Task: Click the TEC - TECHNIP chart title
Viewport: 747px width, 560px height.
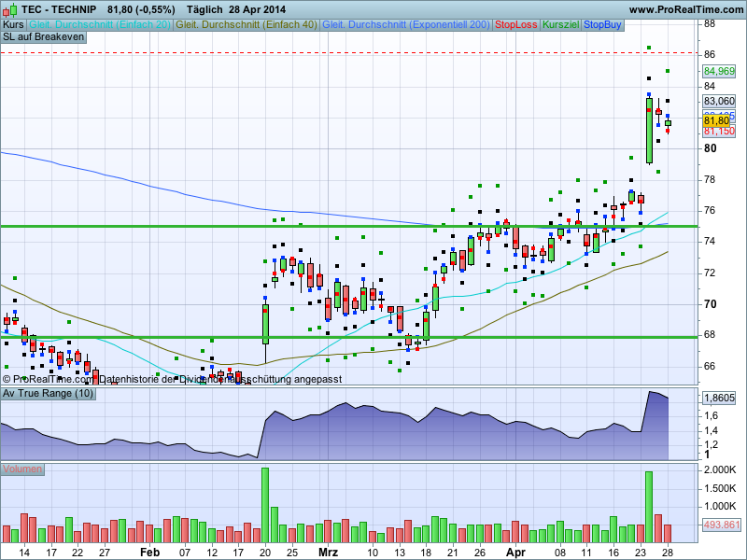Action: [x=59, y=9]
